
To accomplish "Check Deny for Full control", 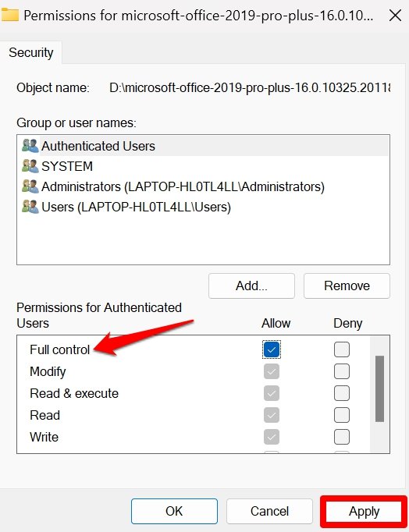I will pos(341,349).
